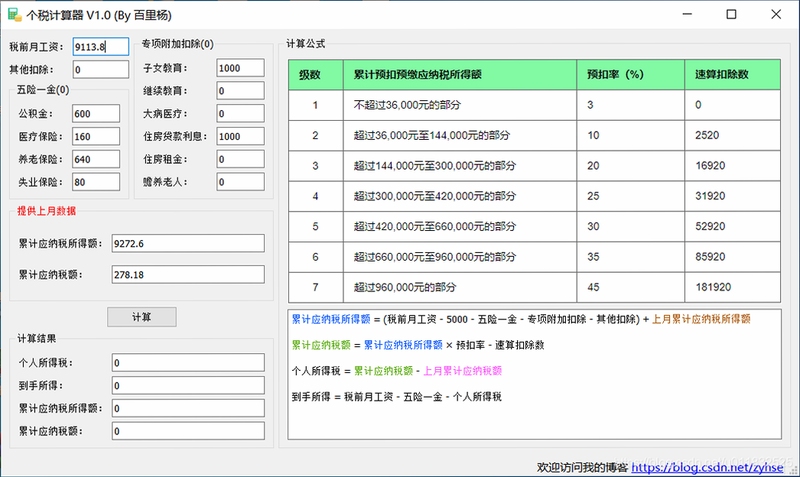Click the 个人所得税 result field
The width and height of the screenshot is (800, 477).
[188, 363]
